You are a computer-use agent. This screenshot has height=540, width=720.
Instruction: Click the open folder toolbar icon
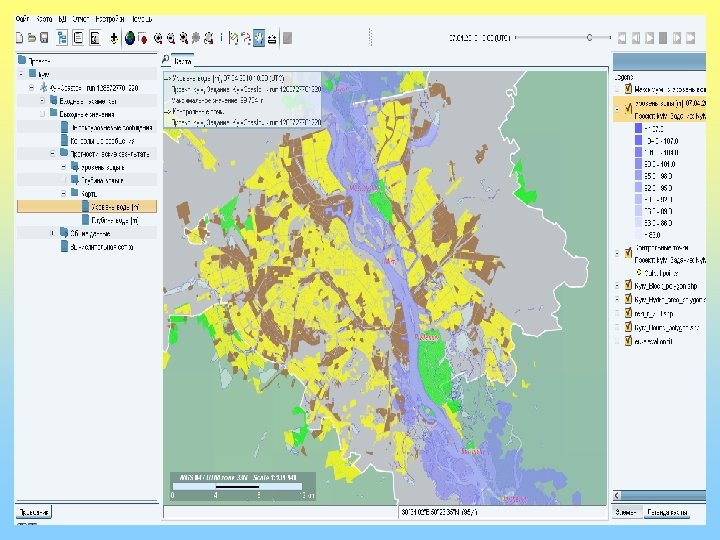32,38
